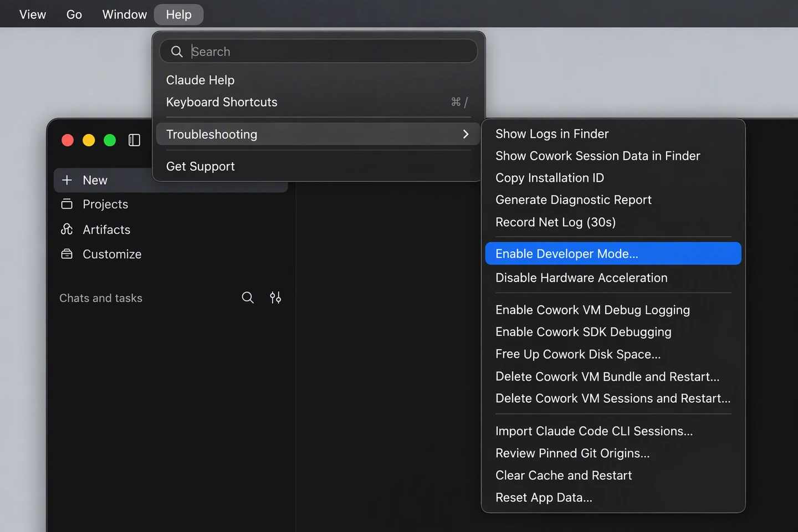Select Clear Cache and Restart
The height and width of the screenshot is (532, 798).
[x=613, y=475]
